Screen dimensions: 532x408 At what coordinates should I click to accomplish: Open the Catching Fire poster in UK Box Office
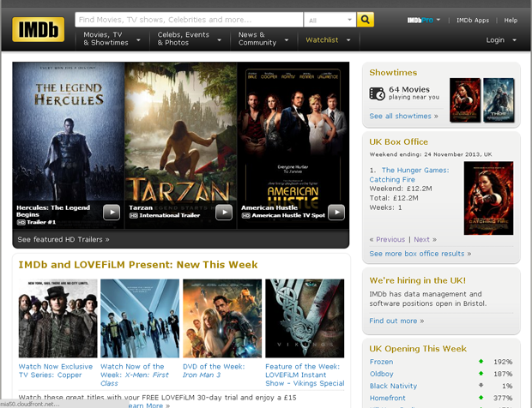pos(488,198)
